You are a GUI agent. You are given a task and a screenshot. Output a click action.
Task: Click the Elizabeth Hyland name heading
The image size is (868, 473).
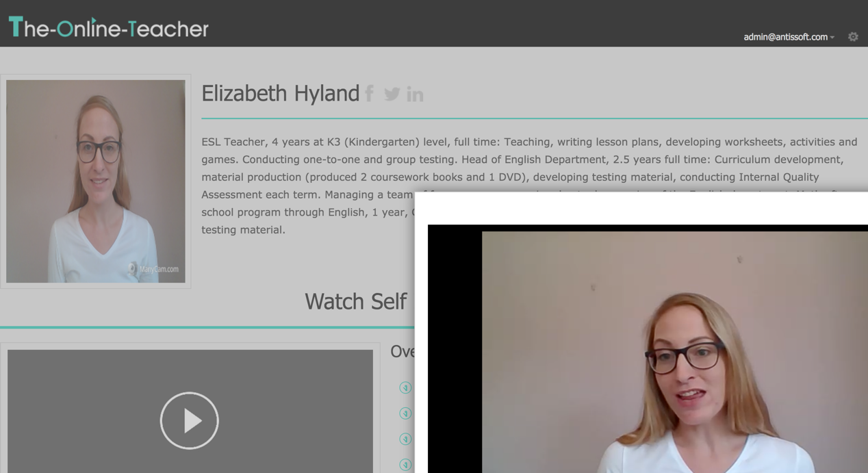(x=280, y=93)
